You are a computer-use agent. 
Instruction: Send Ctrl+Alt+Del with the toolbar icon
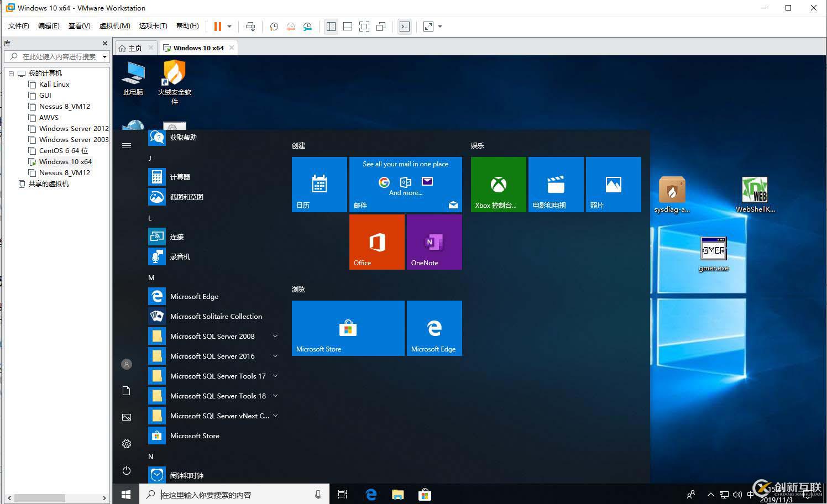(x=250, y=27)
